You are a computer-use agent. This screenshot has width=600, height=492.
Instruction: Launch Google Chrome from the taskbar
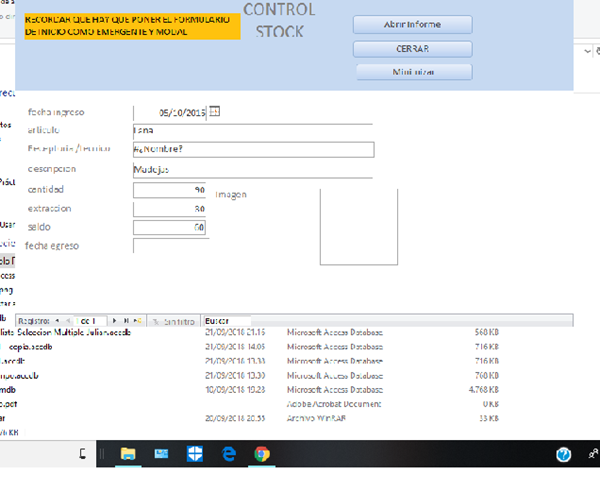click(261, 454)
